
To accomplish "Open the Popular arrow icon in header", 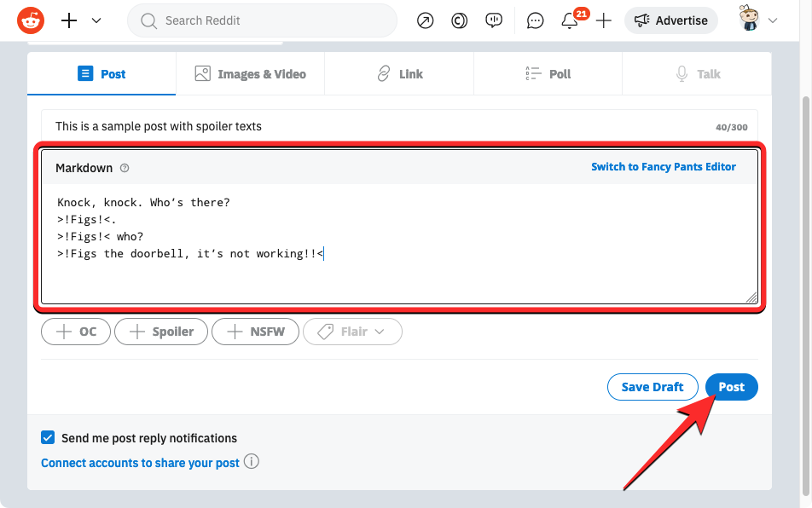I will pyautogui.click(x=425, y=20).
